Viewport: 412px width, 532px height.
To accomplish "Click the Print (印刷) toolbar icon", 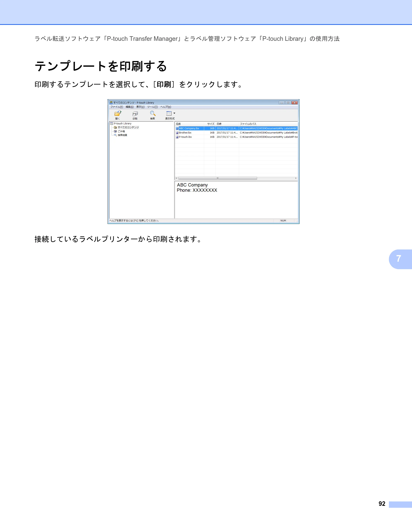I will click(135, 114).
